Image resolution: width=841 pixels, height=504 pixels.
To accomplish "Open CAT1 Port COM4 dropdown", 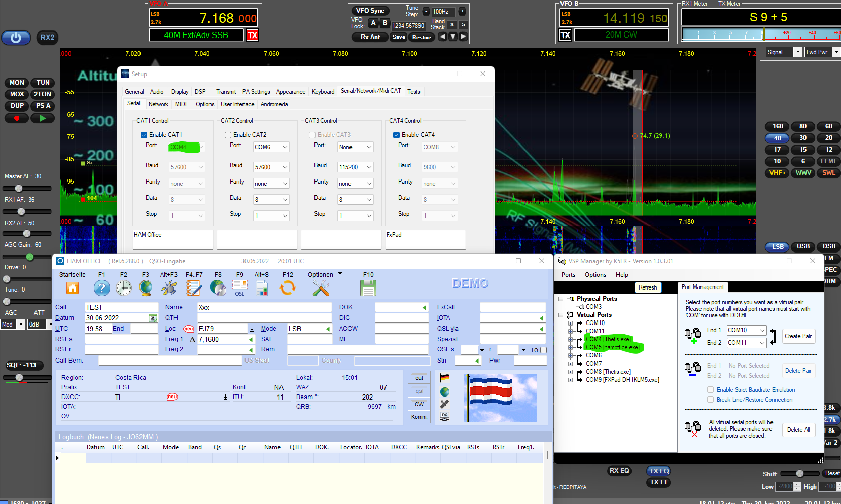I will [x=186, y=147].
